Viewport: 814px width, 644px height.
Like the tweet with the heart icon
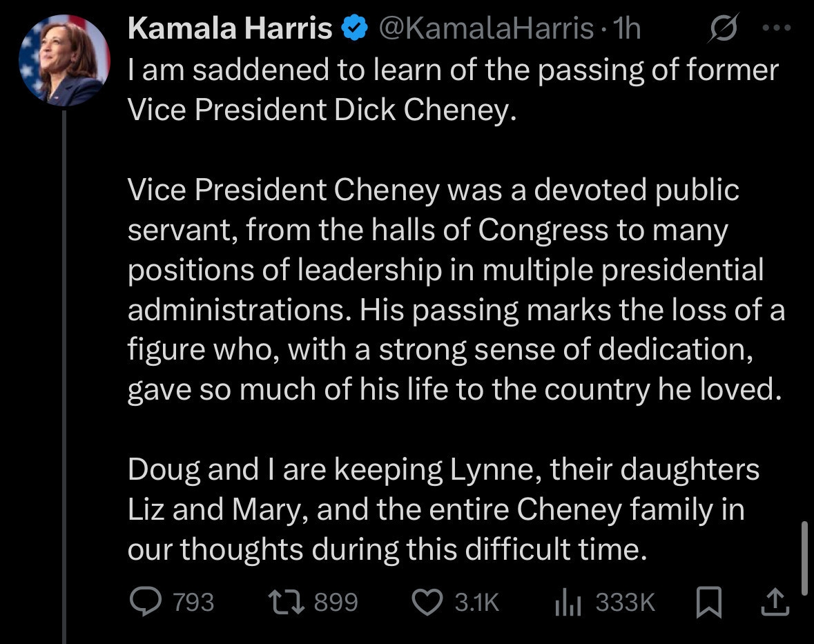(x=426, y=603)
